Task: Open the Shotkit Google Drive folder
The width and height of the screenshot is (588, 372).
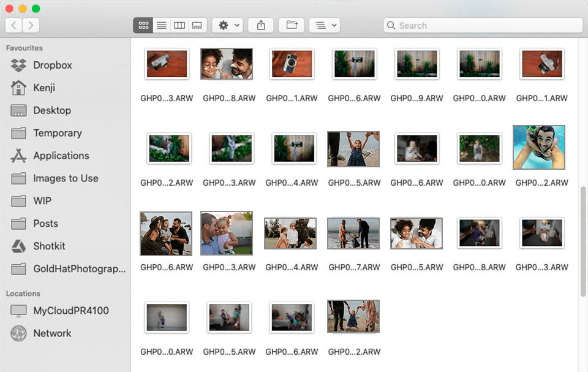Action: click(48, 246)
